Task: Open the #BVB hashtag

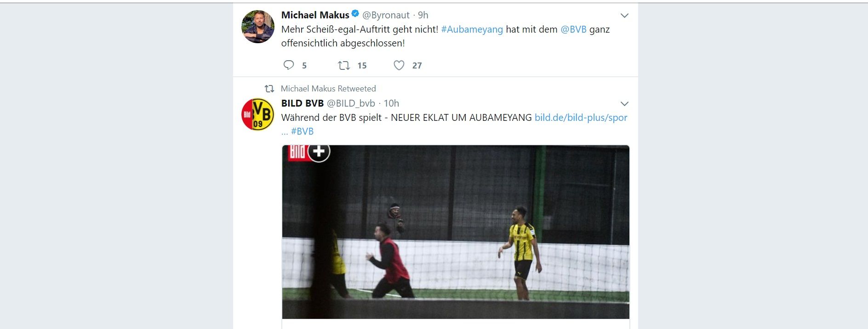Action: [302, 131]
